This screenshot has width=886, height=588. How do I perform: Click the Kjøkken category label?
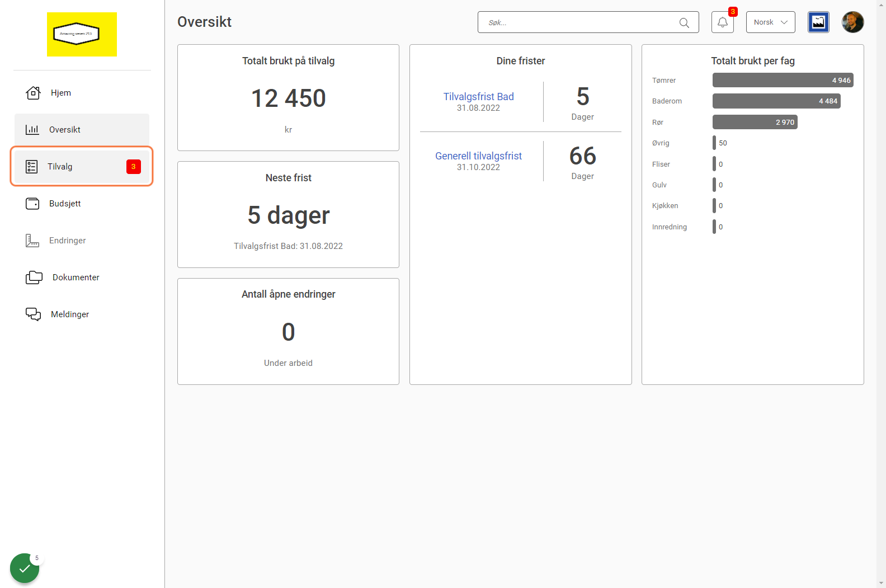pyautogui.click(x=665, y=206)
